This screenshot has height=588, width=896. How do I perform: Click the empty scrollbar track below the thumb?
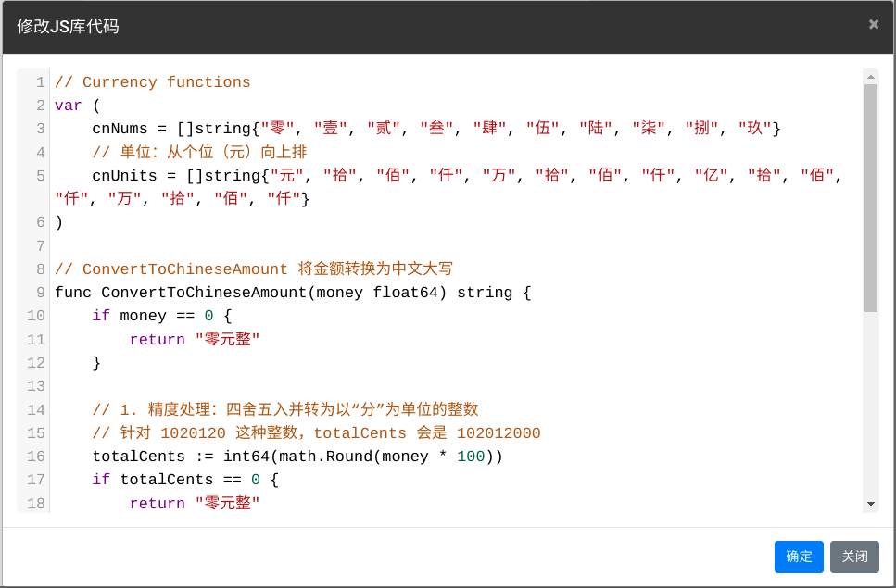click(x=870, y=407)
